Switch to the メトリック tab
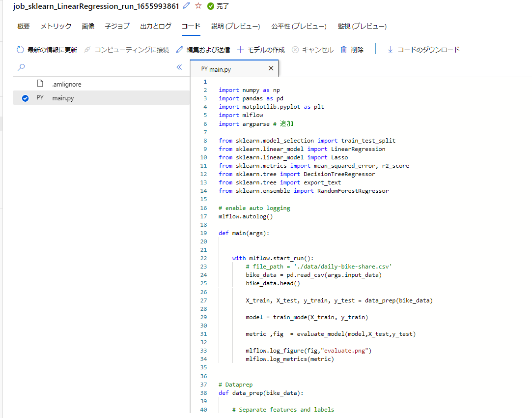The width and height of the screenshot is (532, 418). pos(56,26)
